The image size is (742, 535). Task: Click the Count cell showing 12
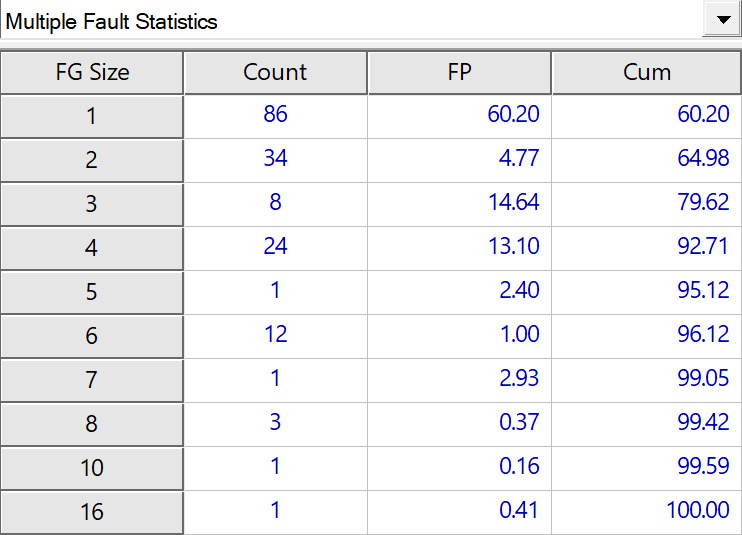(275, 335)
